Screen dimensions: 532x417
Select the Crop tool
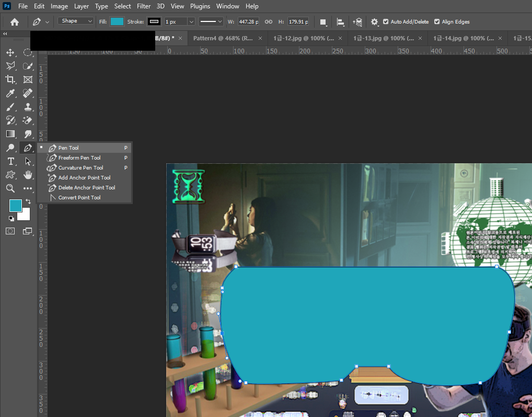click(x=10, y=80)
